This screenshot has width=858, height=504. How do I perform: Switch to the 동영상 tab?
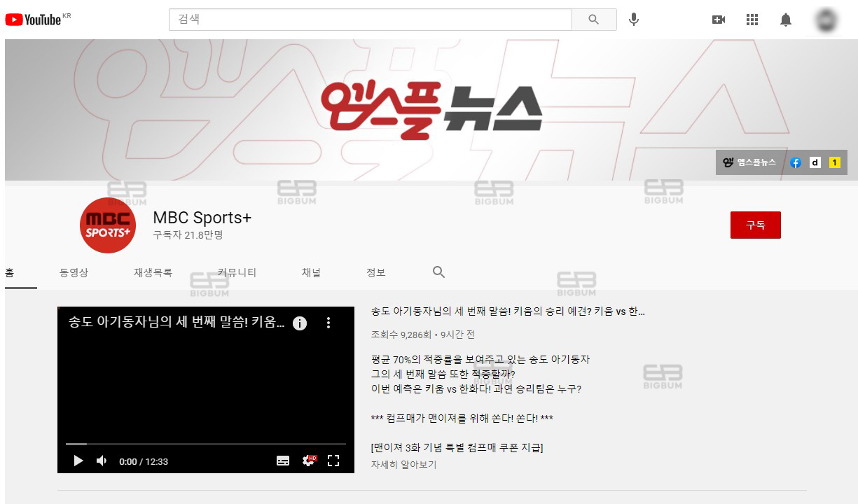(74, 272)
